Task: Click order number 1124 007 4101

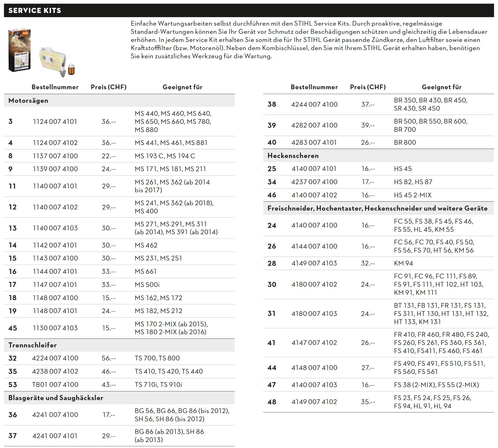Action: [55, 122]
